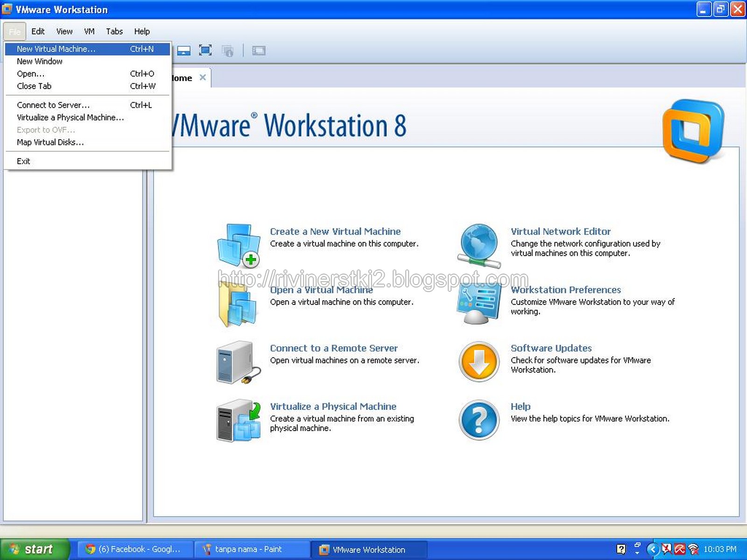Click the full screen mode toolbar icon
747x560 pixels.
point(205,50)
